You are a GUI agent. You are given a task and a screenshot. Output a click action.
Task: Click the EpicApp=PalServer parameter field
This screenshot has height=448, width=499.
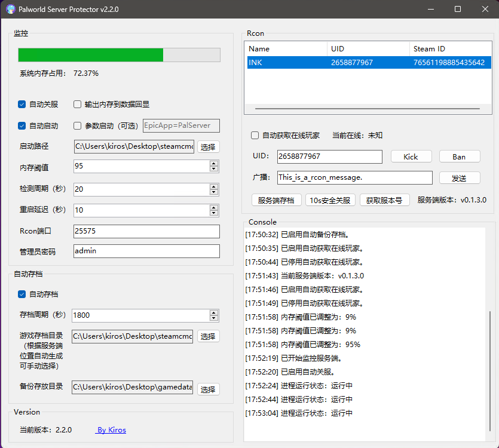(x=181, y=125)
